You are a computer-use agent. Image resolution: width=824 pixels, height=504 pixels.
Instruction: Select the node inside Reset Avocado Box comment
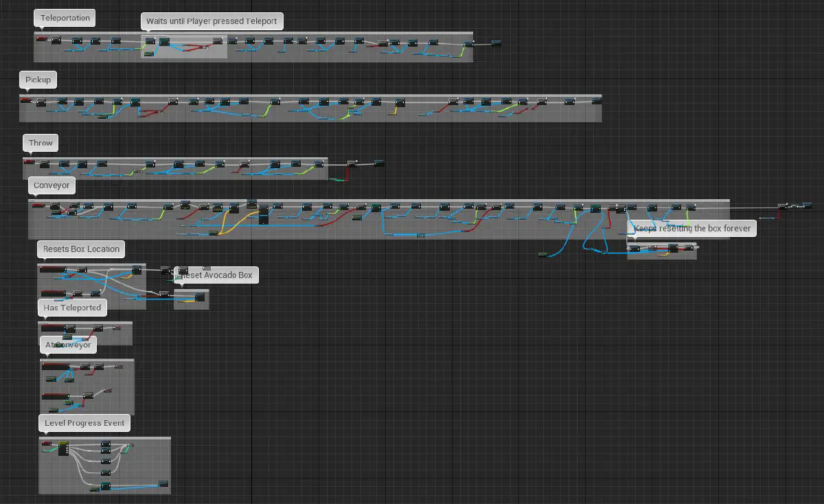click(201, 297)
